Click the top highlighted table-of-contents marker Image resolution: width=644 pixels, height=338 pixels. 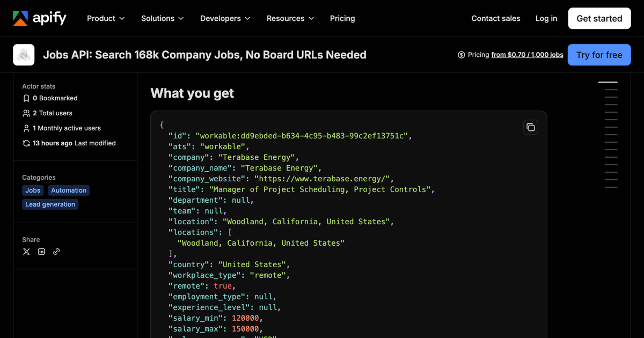pos(608,82)
